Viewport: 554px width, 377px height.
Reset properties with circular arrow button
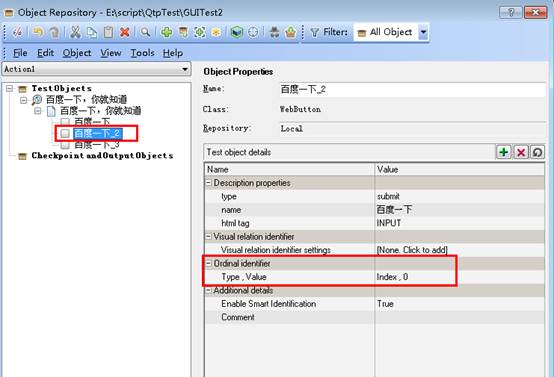(x=537, y=152)
